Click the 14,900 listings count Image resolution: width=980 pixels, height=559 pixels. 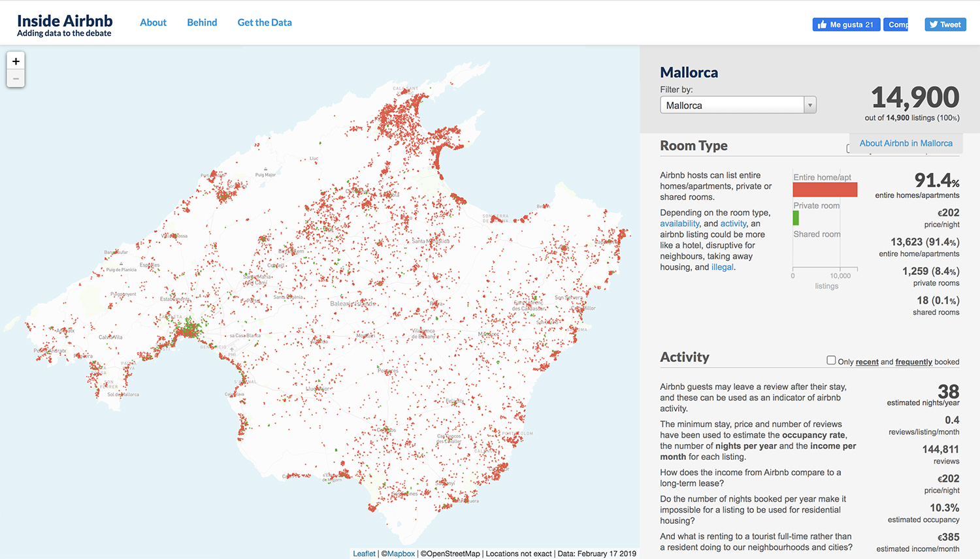pyautogui.click(x=915, y=98)
